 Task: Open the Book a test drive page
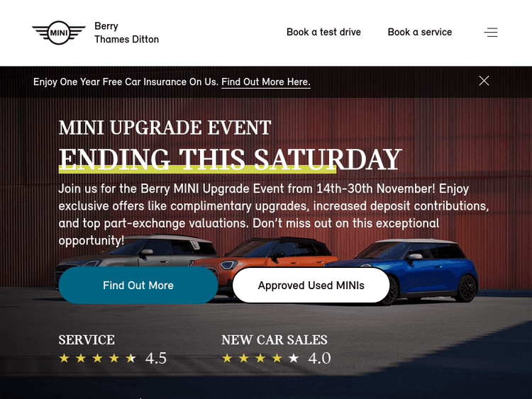[323, 32]
